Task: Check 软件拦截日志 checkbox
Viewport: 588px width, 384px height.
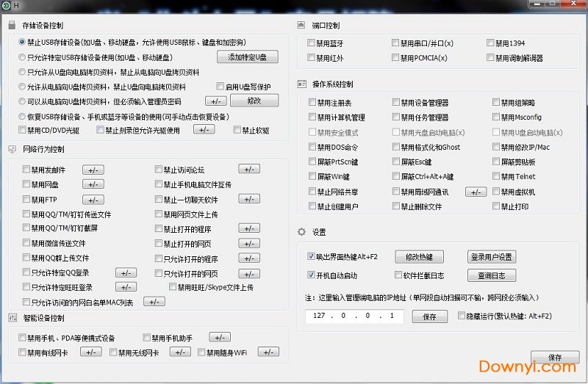Action: [x=398, y=275]
